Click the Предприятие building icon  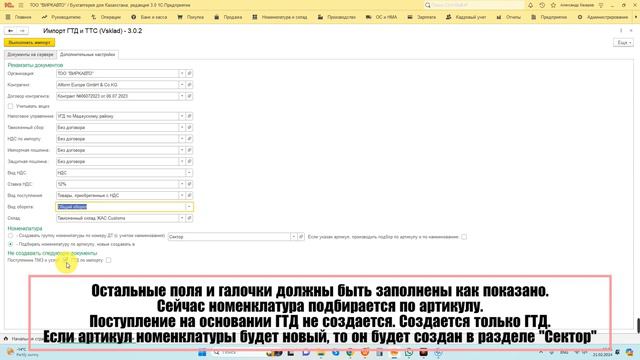click(x=533, y=17)
